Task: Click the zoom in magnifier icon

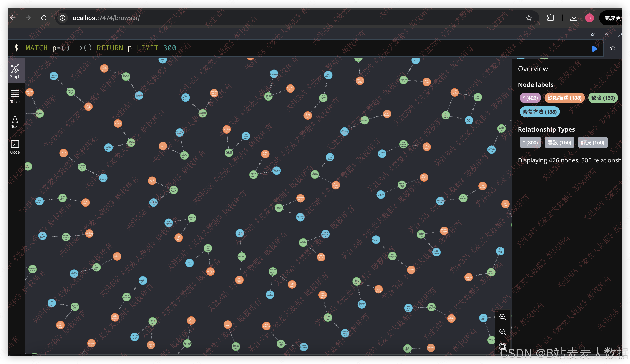Action: tap(502, 317)
